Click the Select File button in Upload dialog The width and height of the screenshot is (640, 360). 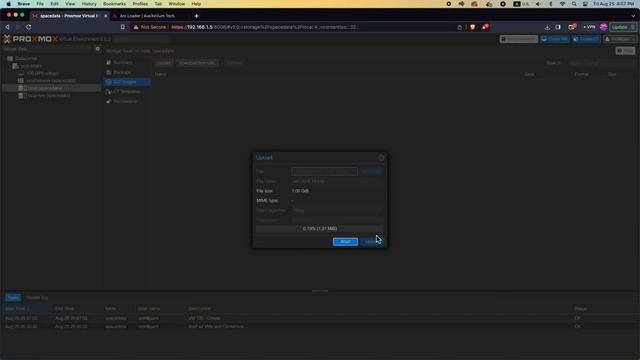click(371, 171)
